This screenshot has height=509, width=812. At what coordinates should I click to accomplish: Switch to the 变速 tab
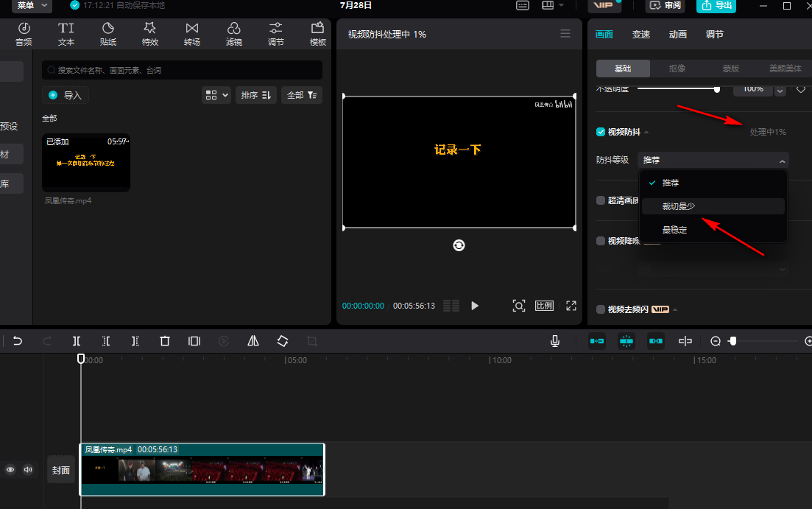click(640, 35)
